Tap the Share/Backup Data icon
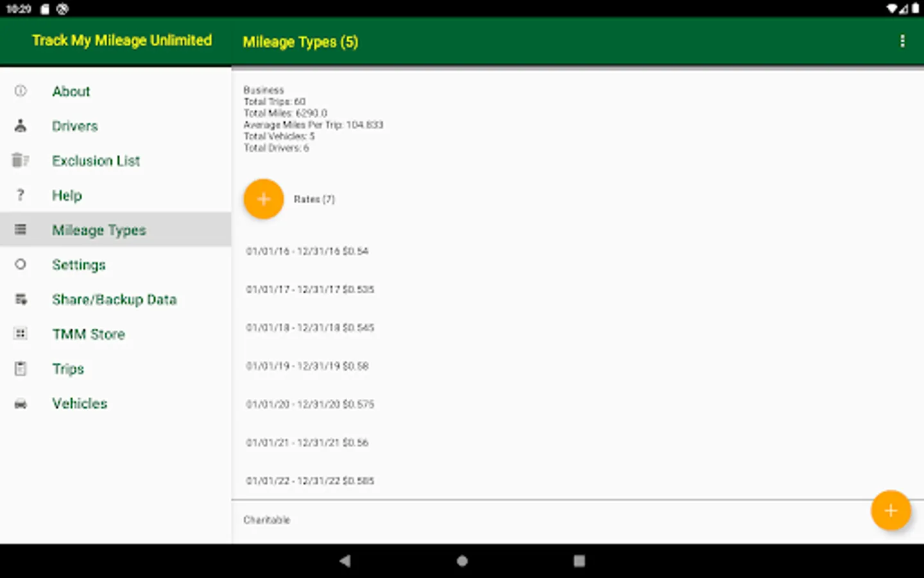This screenshot has height=578, width=924. tap(21, 299)
